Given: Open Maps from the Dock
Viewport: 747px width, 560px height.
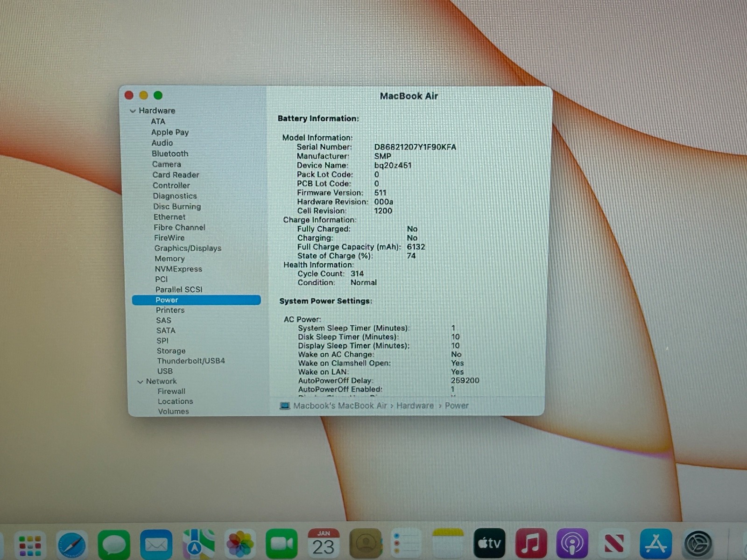Looking at the screenshot, I should click(x=198, y=544).
